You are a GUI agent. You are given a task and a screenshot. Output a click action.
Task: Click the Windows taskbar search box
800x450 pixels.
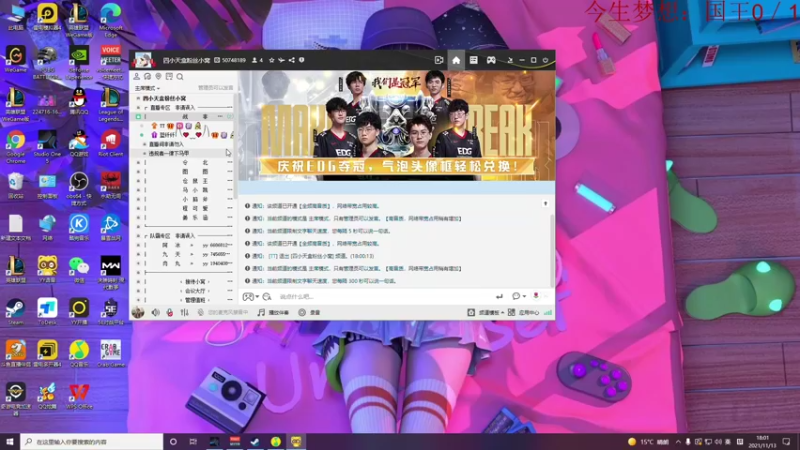[92, 442]
